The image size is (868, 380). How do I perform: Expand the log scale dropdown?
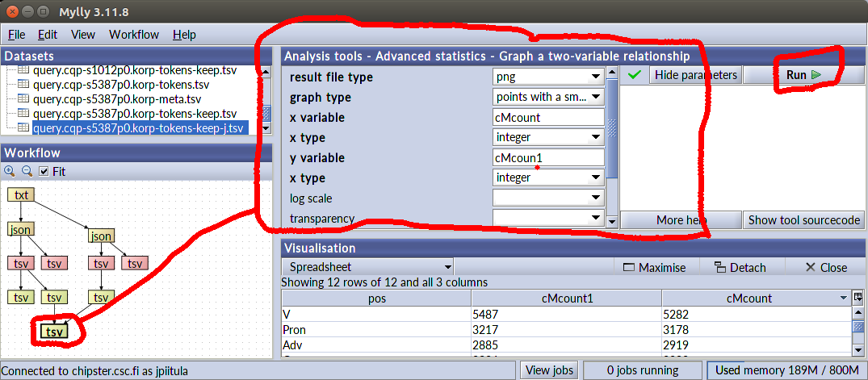click(x=548, y=198)
